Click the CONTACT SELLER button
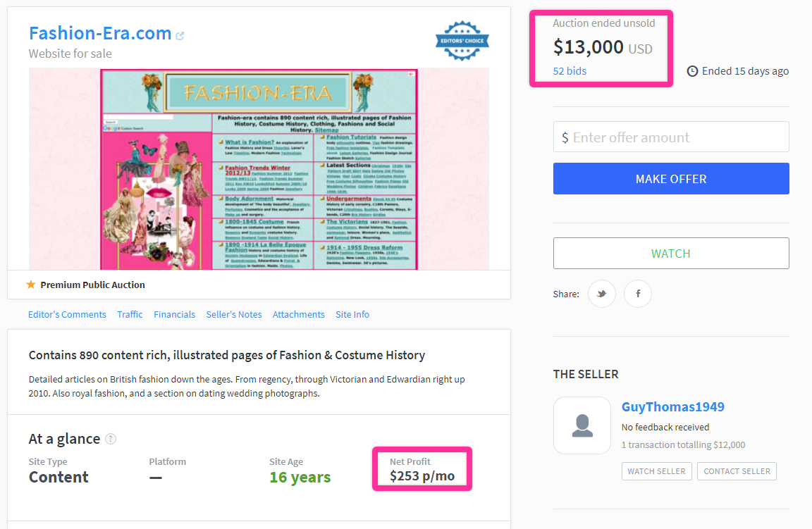 tap(737, 471)
